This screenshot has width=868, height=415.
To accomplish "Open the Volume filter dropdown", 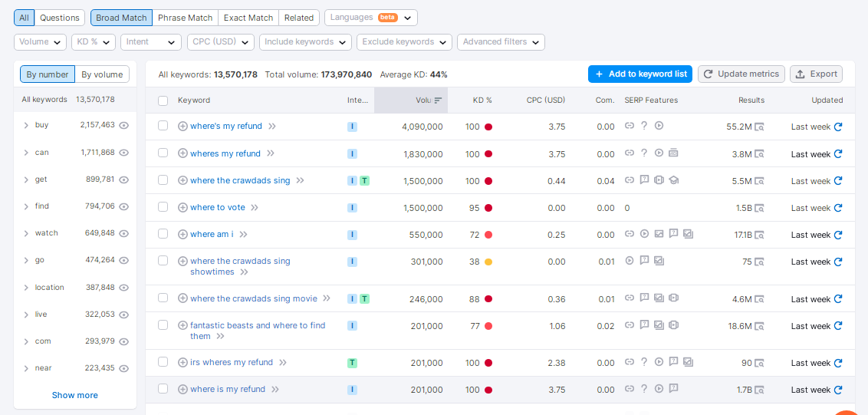I will tap(40, 42).
